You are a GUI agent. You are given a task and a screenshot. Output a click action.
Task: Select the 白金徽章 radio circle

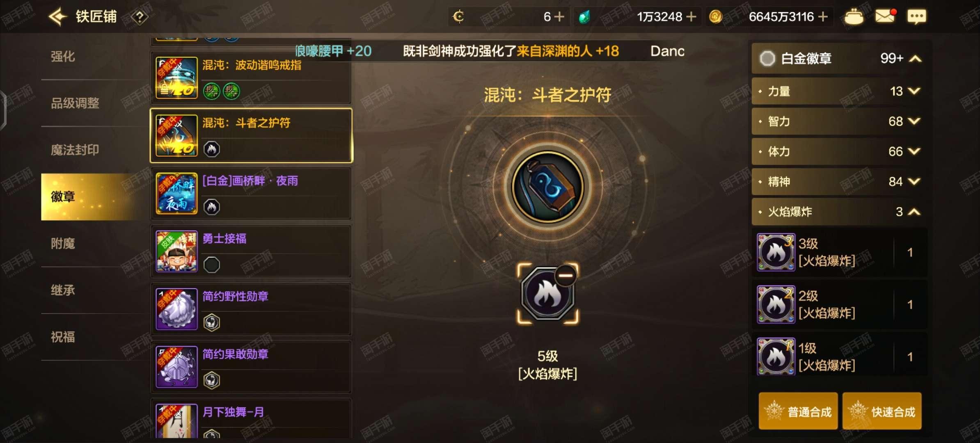coord(767,59)
